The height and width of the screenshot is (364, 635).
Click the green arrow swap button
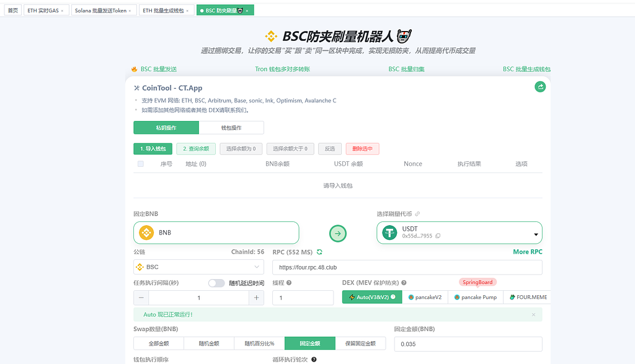[337, 233]
